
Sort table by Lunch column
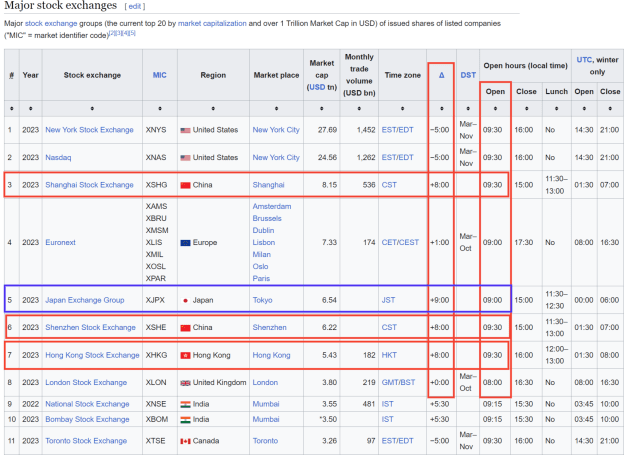pyautogui.click(x=556, y=108)
